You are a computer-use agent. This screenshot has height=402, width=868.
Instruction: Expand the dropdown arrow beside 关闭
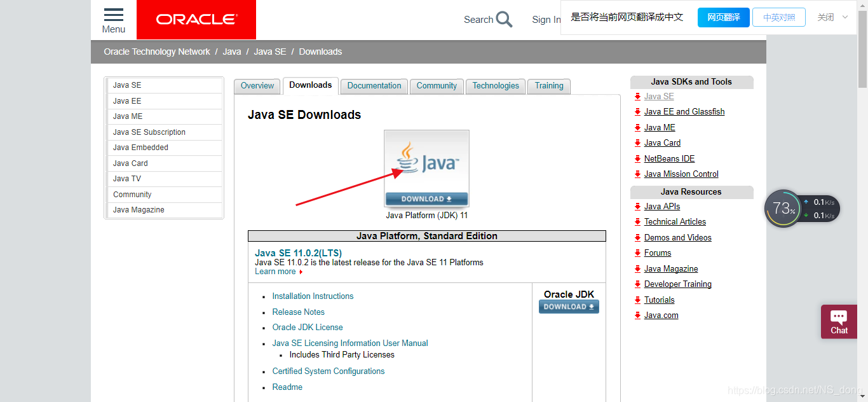(845, 17)
